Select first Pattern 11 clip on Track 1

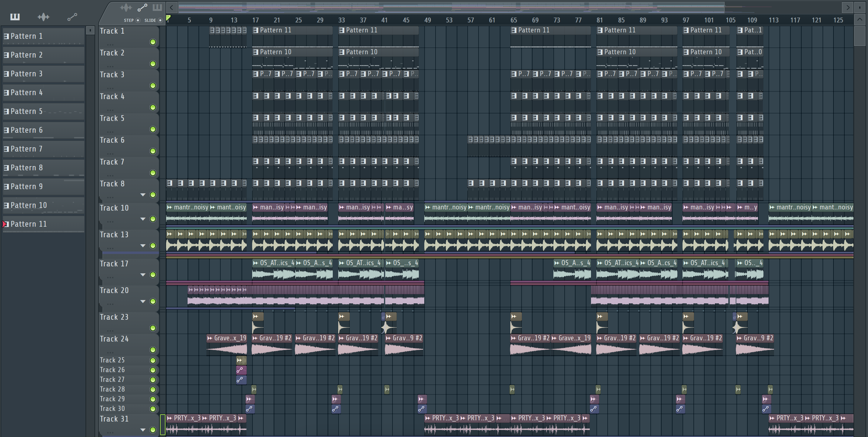292,36
